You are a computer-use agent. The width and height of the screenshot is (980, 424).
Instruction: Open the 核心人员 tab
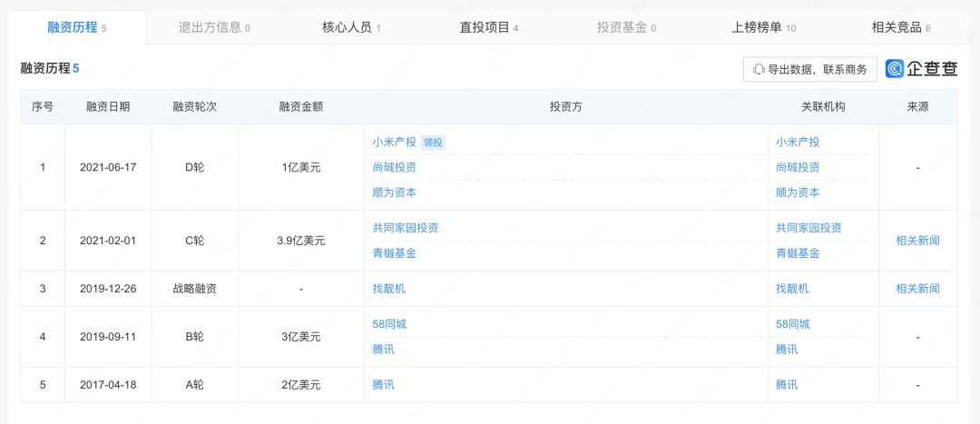click(351, 27)
